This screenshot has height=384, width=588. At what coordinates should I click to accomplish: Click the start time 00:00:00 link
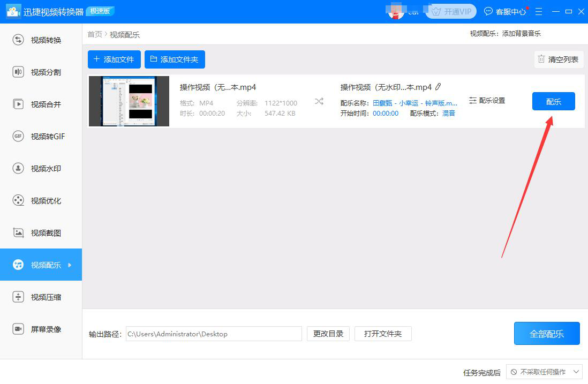[x=386, y=113]
